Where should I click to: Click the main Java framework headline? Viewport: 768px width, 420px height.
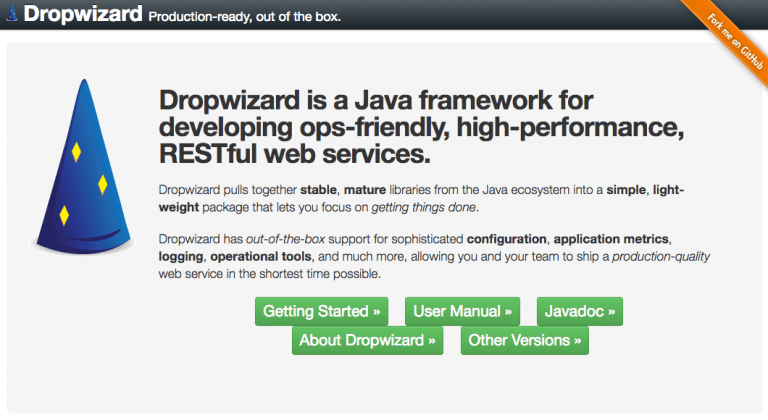pos(377,127)
